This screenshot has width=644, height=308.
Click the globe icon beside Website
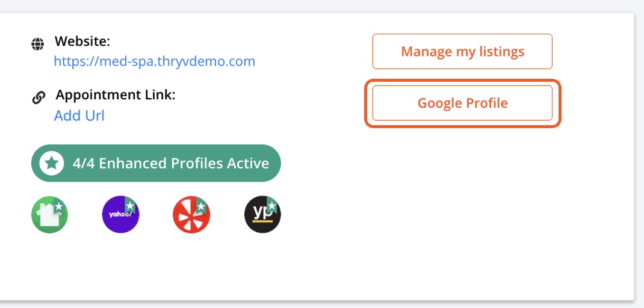39,44
